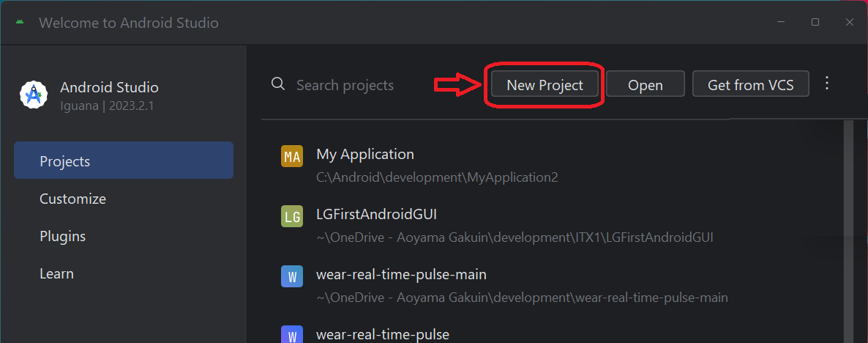Click the Android Studio logo icon
This screenshot has height=343, width=868.
coord(34,95)
